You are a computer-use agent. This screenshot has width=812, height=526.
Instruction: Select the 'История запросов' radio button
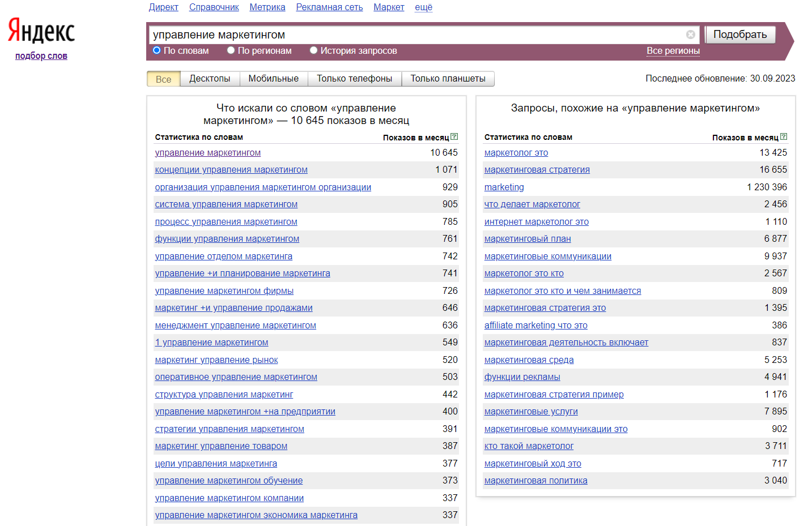pyautogui.click(x=313, y=50)
